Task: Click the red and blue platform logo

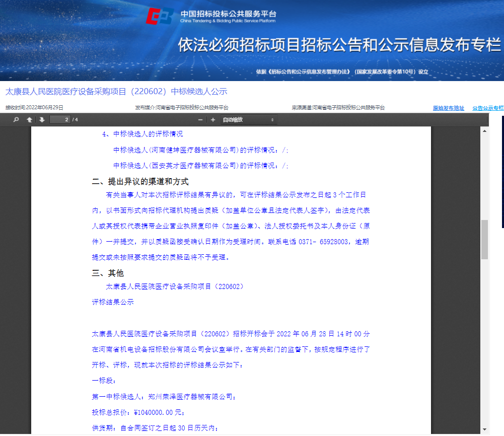Action: [x=160, y=16]
